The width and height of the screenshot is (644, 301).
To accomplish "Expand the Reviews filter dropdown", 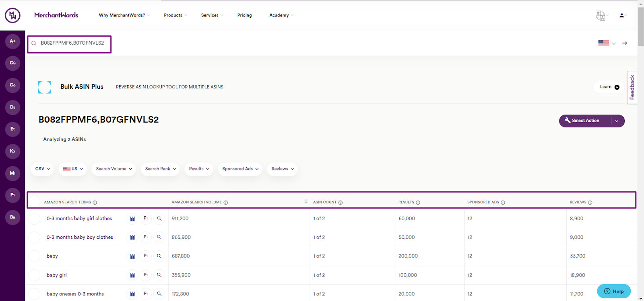I will [x=283, y=169].
